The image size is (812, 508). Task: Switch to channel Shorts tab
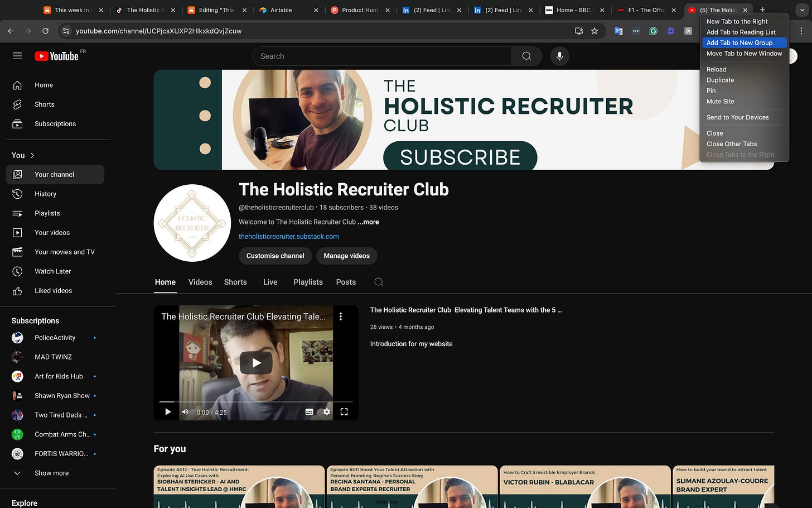click(235, 282)
